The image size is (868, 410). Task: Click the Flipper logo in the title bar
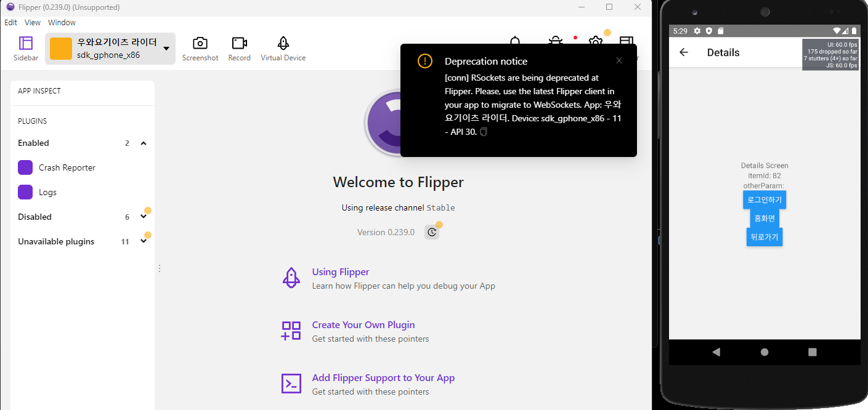point(10,7)
